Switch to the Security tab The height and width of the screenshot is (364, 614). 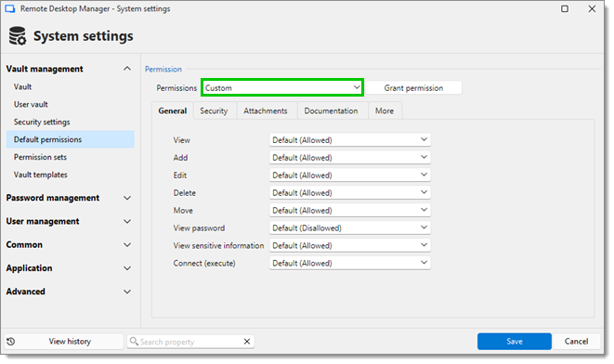214,110
